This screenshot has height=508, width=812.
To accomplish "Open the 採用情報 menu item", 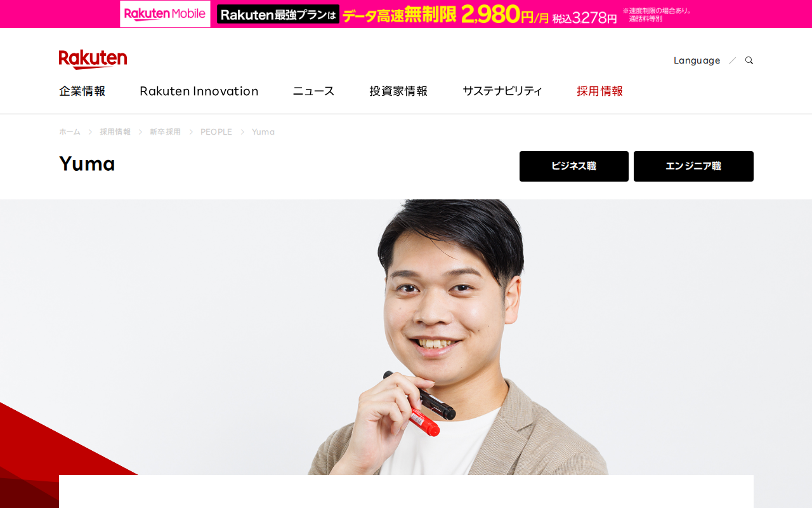I will [599, 91].
